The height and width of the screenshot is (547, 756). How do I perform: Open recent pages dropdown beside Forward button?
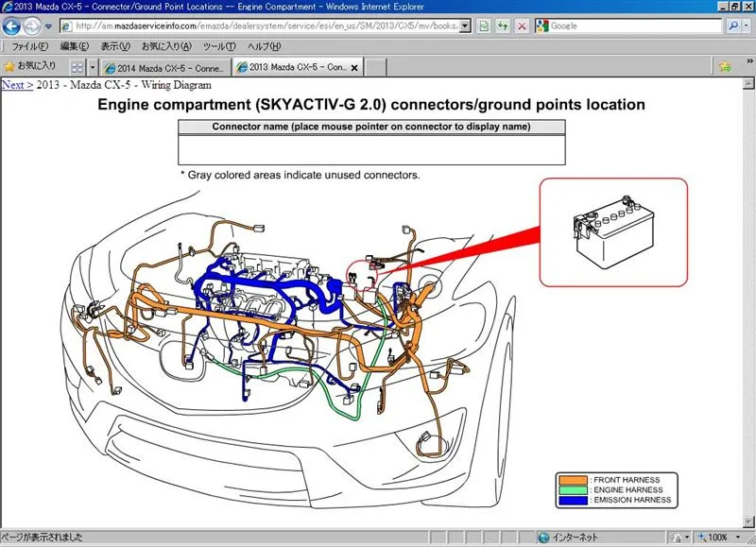(x=48, y=26)
